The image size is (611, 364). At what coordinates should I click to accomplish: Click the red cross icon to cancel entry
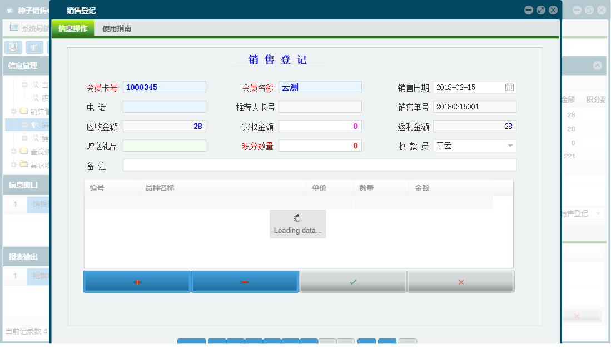[460, 281]
